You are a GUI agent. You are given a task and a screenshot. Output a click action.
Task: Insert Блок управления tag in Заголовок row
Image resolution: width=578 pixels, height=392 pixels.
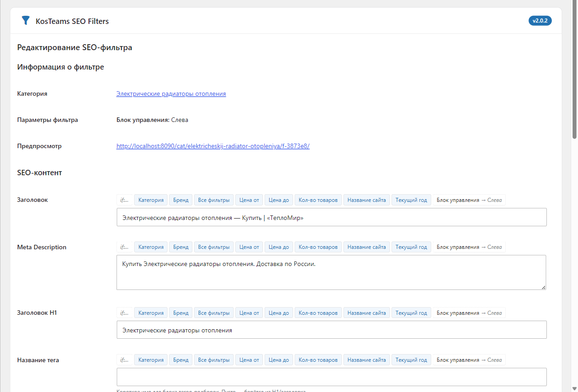point(469,200)
